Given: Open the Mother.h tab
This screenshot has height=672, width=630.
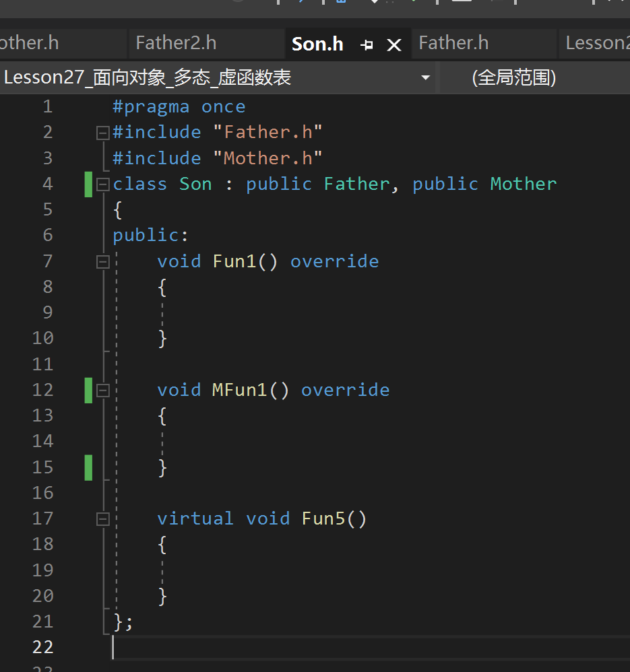Looking at the screenshot, I should tap(29, 43).
